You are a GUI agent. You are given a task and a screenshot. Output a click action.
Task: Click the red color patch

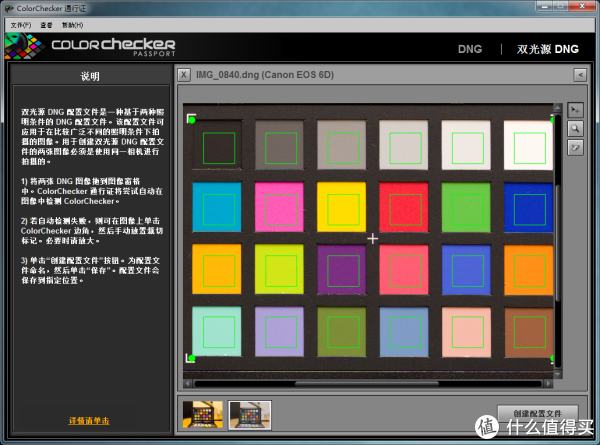404,207
